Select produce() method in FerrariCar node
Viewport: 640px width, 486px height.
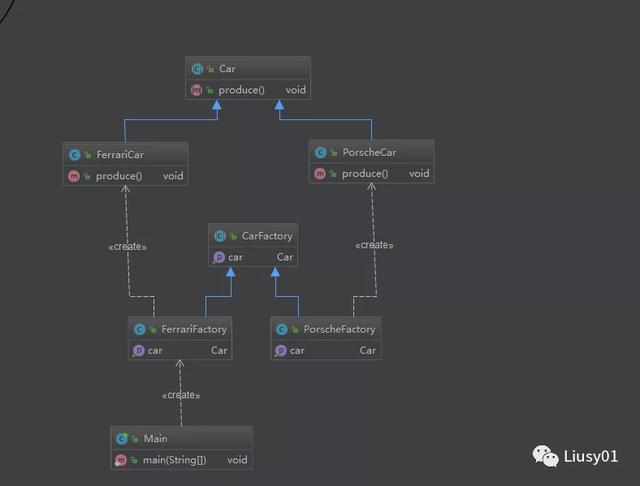point(119,176)
